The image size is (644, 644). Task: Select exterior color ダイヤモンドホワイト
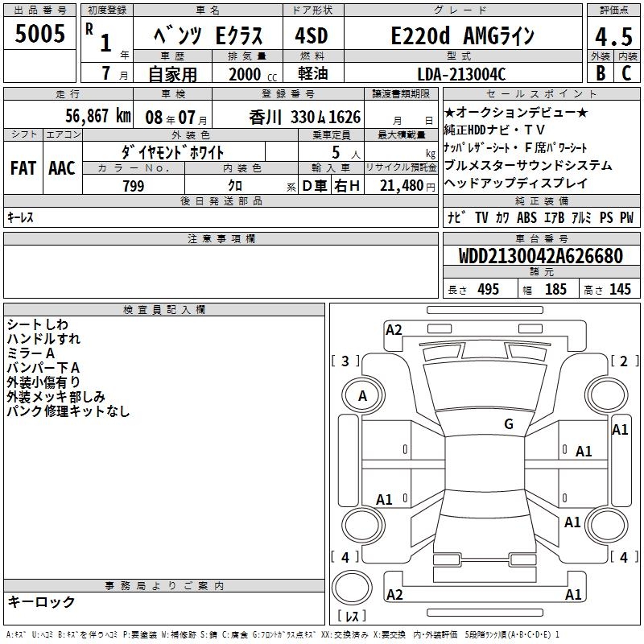click(x=172, y=152)
